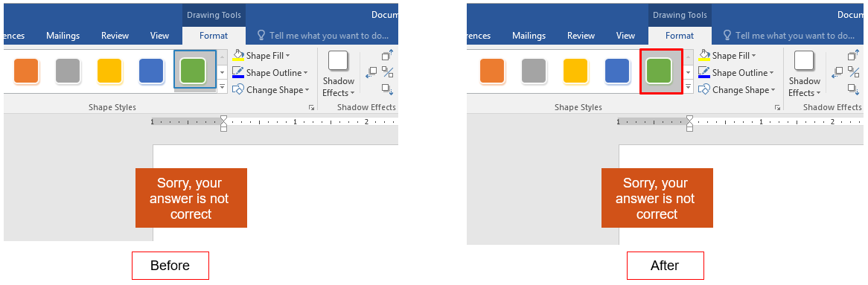This screenshot has height=285, width=868.
Task: Expand Shape Outline dropdown arrow in Before image
Action: (305, 73)
